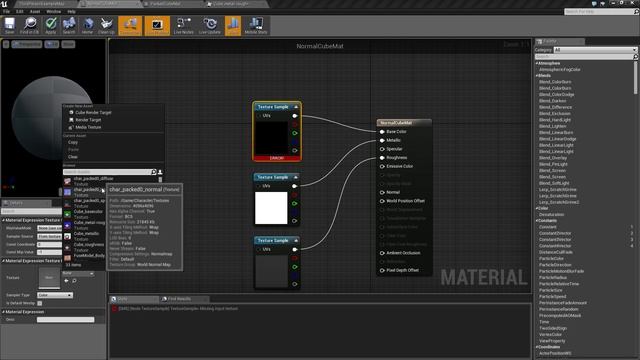Open the Category dropdown in Palette
The height and width of the screenshot is (360, 640).
[x=595, y=50]
